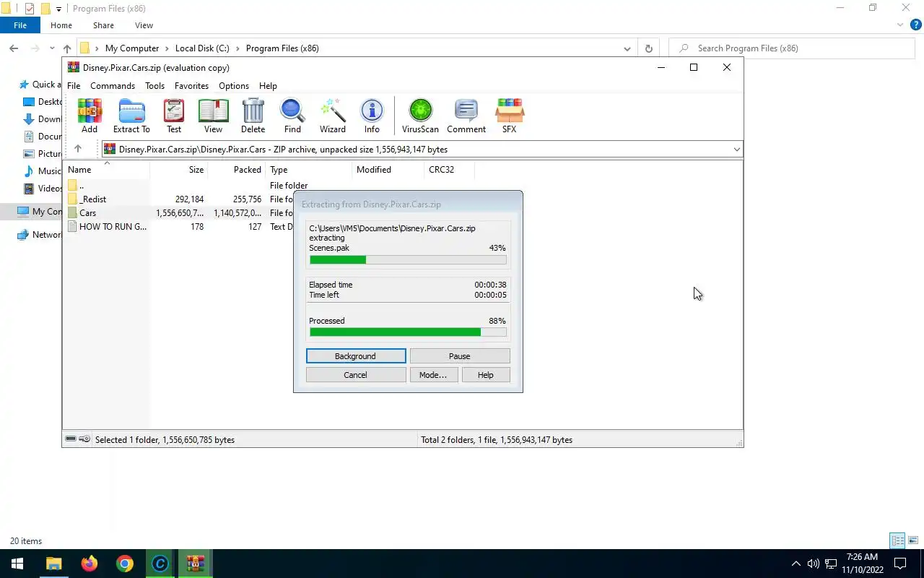Viewport: 924px width, 578px height.
Task: Open the notification center icon
Action: click(900, 564)
